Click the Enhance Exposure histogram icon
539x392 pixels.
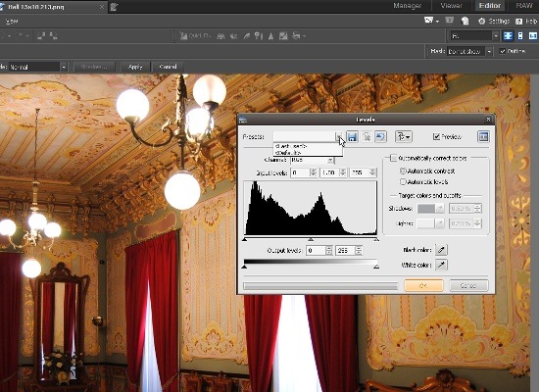pyautogui.click(x=220, y=36)
